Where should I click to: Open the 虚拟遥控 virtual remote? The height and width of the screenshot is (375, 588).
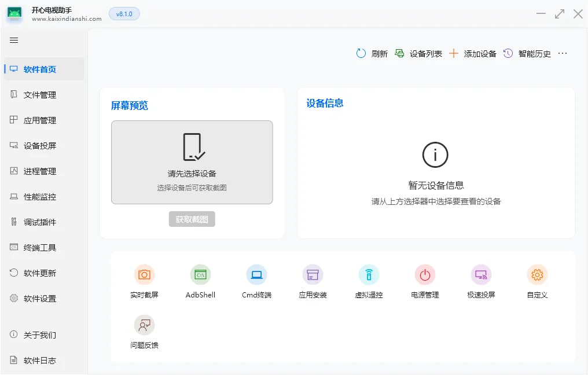point(369,281)
